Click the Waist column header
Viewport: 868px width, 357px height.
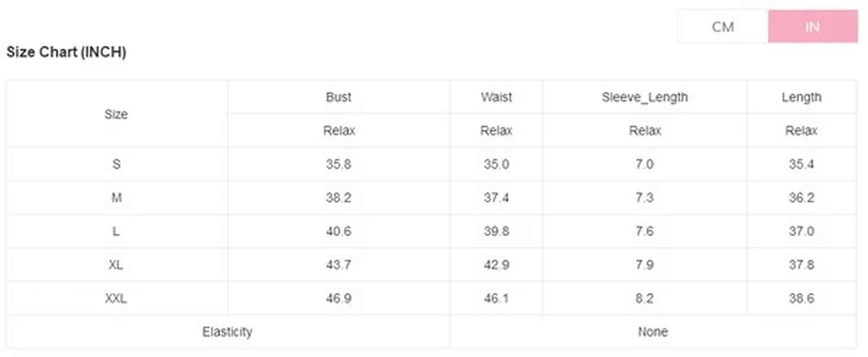click(496, 97)
